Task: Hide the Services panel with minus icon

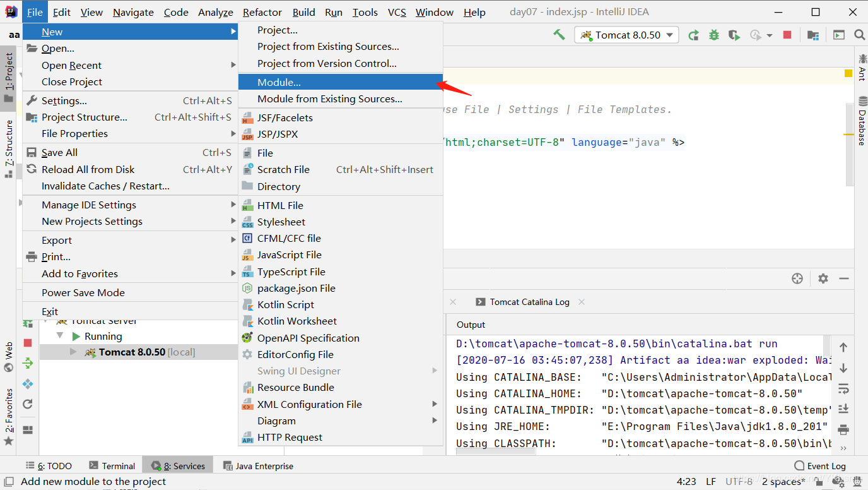Action: tap(844, 278)
